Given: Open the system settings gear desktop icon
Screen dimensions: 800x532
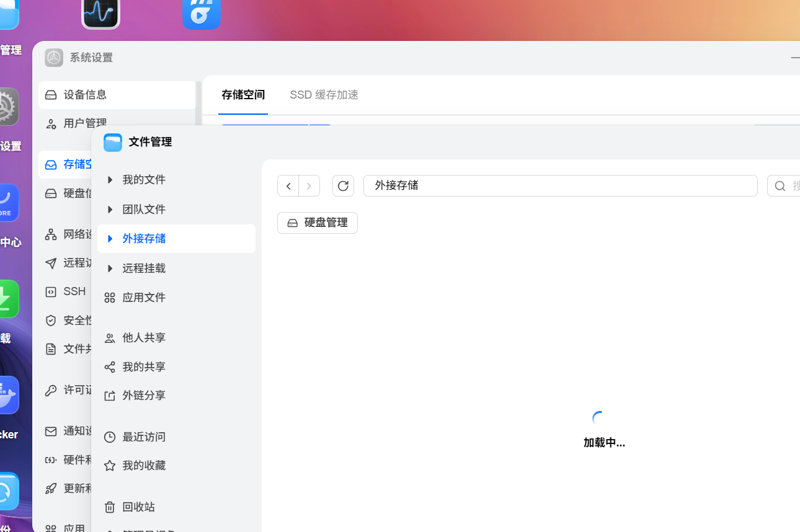Looking at the screenshot, I should pyautogui.click(x=9, y=107).
